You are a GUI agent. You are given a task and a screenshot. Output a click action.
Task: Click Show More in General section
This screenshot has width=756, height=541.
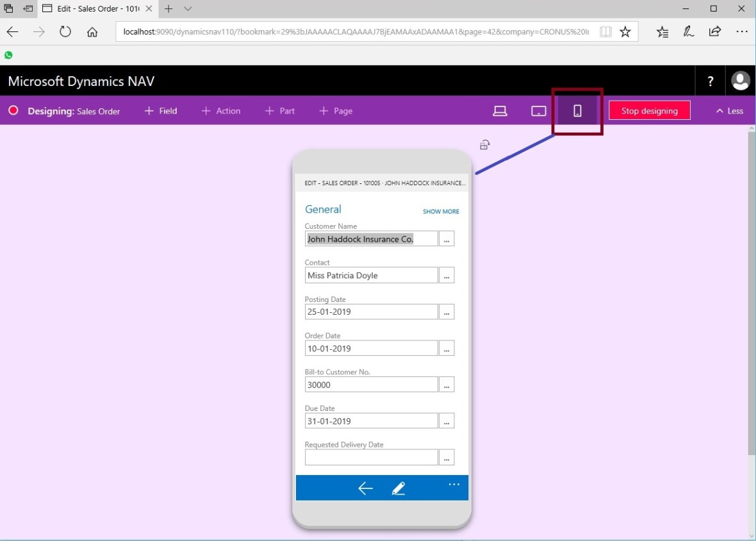(441, 212)
